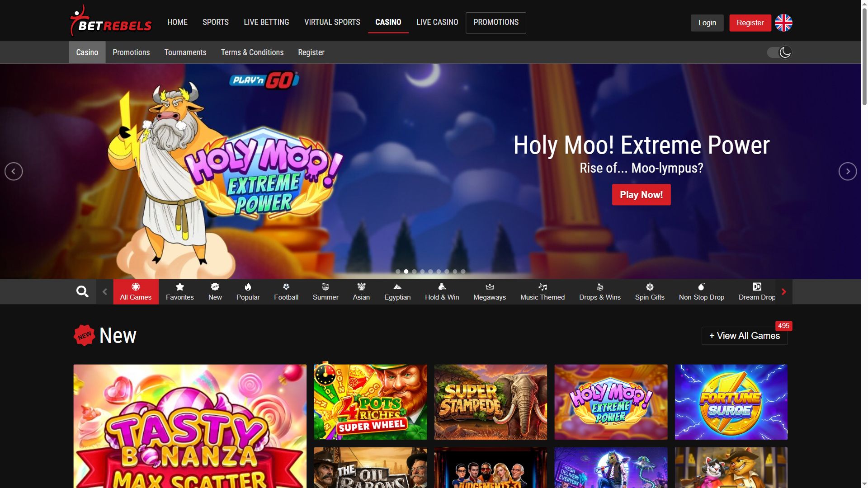Open Terms & Conditions sub-tab
This screenshot has width=868, height=488.
252,52
